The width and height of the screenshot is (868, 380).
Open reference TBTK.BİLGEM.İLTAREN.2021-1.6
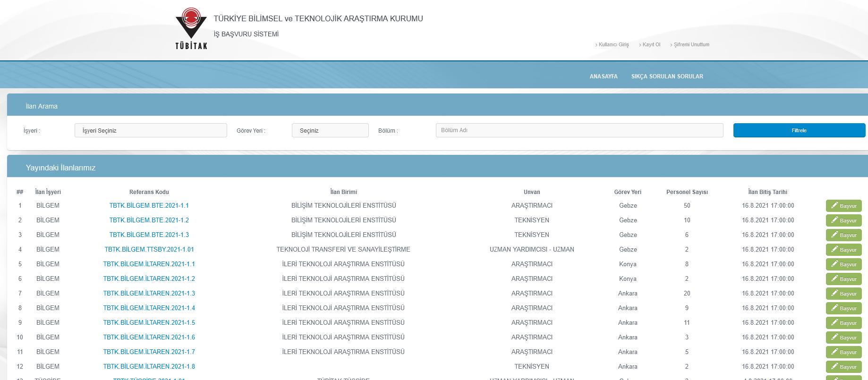pos(149,337)
